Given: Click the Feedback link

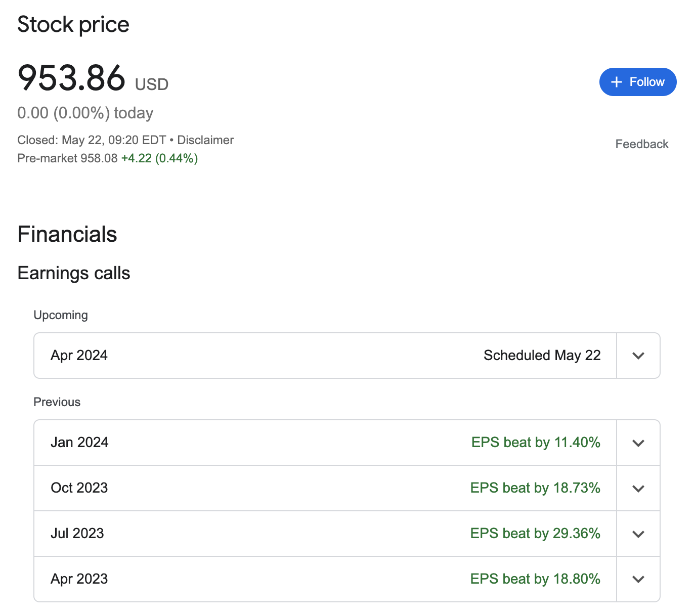Looking at the screenshot, I should click(641, 144).
